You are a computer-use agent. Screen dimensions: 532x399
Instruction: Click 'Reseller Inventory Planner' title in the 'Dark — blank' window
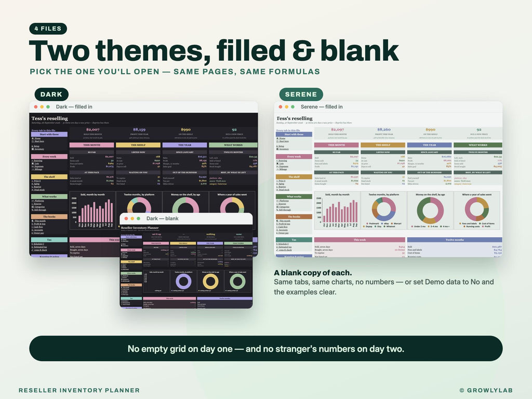click(140, 228)
